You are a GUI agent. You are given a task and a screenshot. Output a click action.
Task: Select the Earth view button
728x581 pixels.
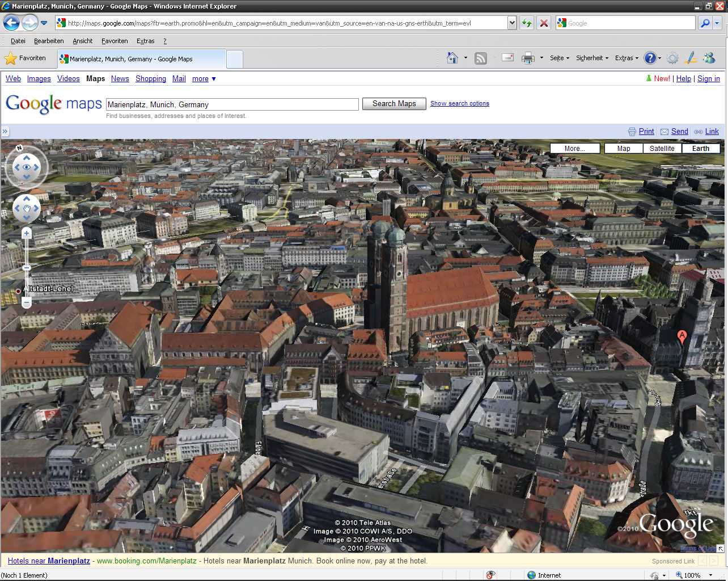pos(701,148)
